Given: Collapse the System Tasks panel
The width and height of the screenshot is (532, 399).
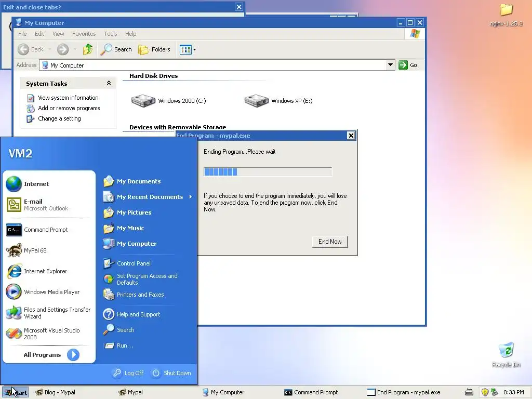Looking at the screenshot, I should pyautogui.click(x=109, y=83).
